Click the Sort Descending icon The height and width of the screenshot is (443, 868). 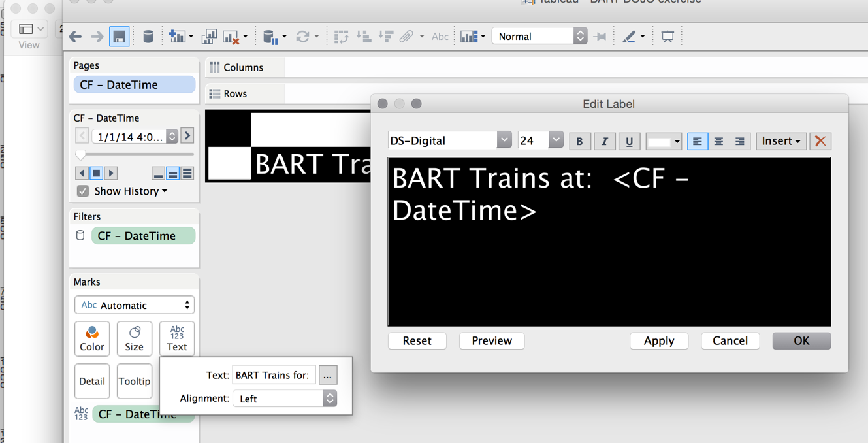click(386, 37)
